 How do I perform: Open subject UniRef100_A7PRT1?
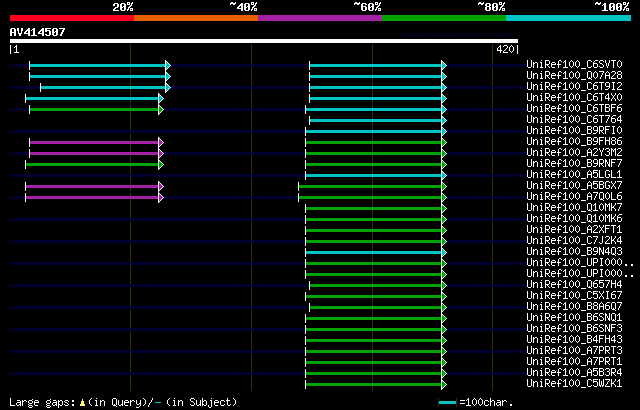[574, 362]
